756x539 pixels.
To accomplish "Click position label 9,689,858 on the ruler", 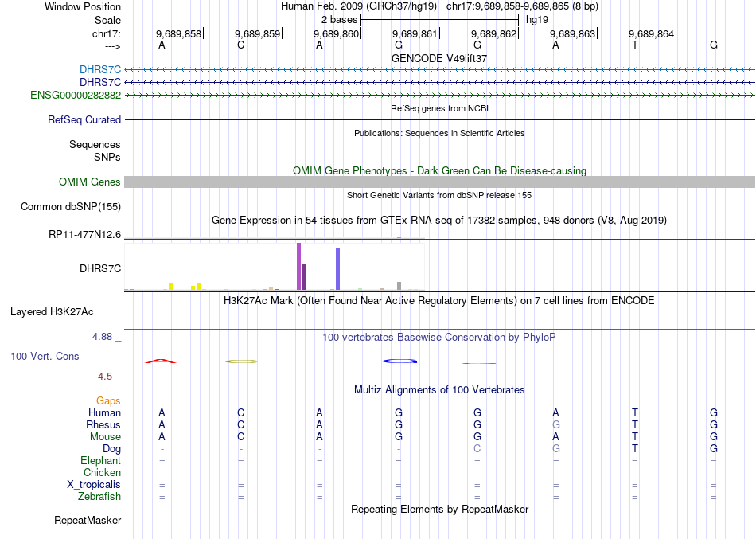I will (x=178, y=33).
